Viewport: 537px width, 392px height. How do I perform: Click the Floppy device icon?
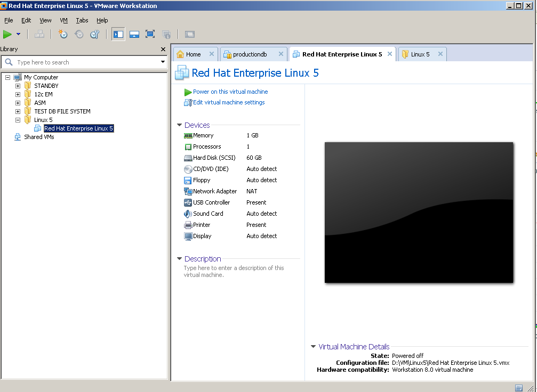[188, 180]
